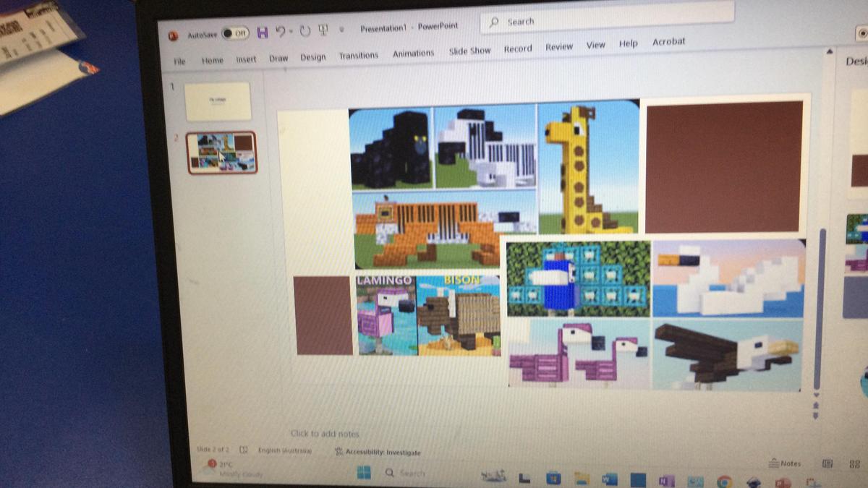Viewport: 868px width, 488px height.
Task: Open the Design ribbon tab
Action: click(313, 57)
